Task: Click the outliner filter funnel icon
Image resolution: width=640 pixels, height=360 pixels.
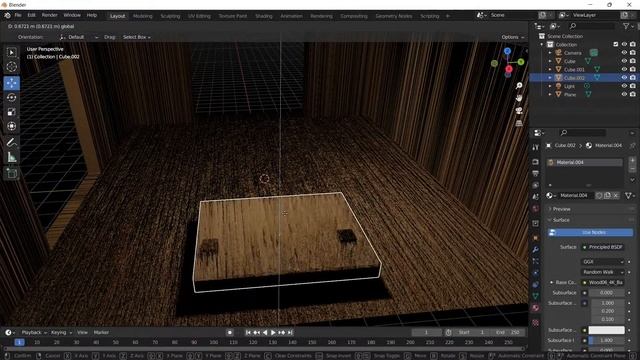Action: 626,26
